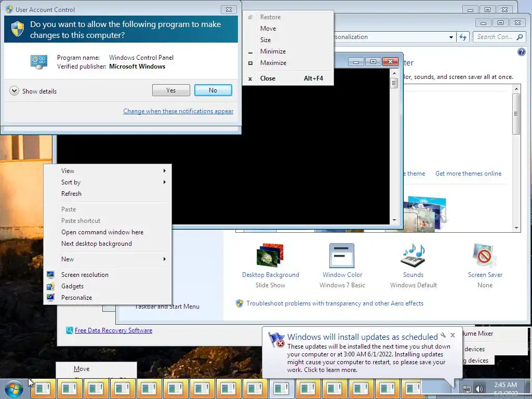Click No in User Account Control dialog
This screenshot has width=532, height=399.
pos(213,90)
